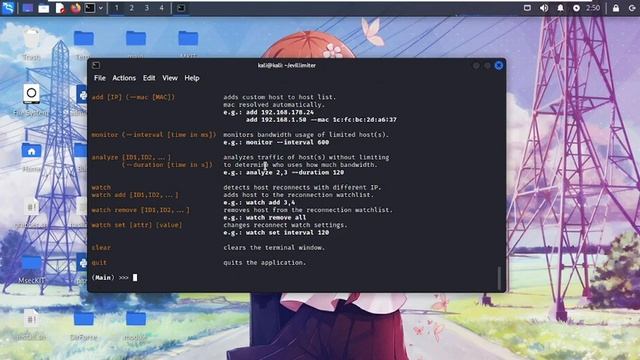The width and height of the screenshot is (640, 360).
Task: Click the 'quit' command text
Action: [x=99, y=262]
